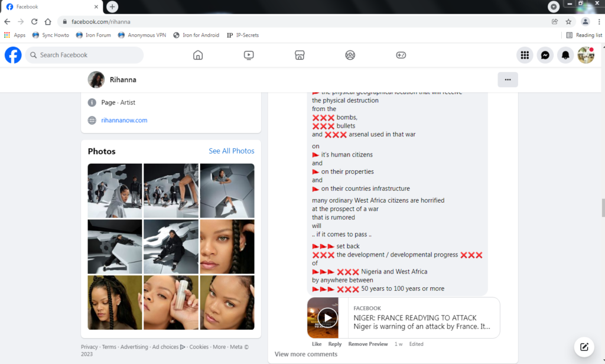
Task: Open the Ad choices footer link
Action: click(168, 347)
